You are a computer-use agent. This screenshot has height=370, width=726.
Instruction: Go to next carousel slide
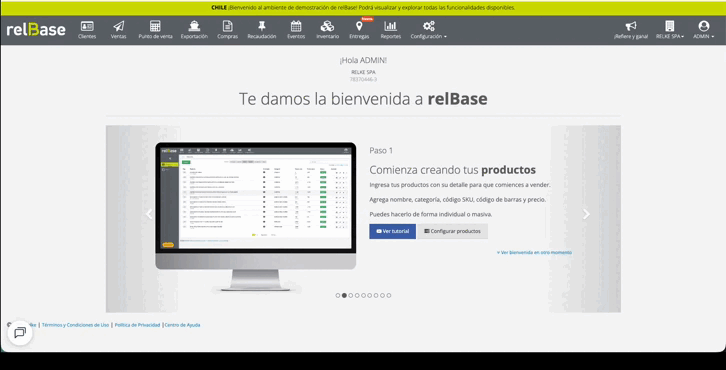(x=586, y=214)
